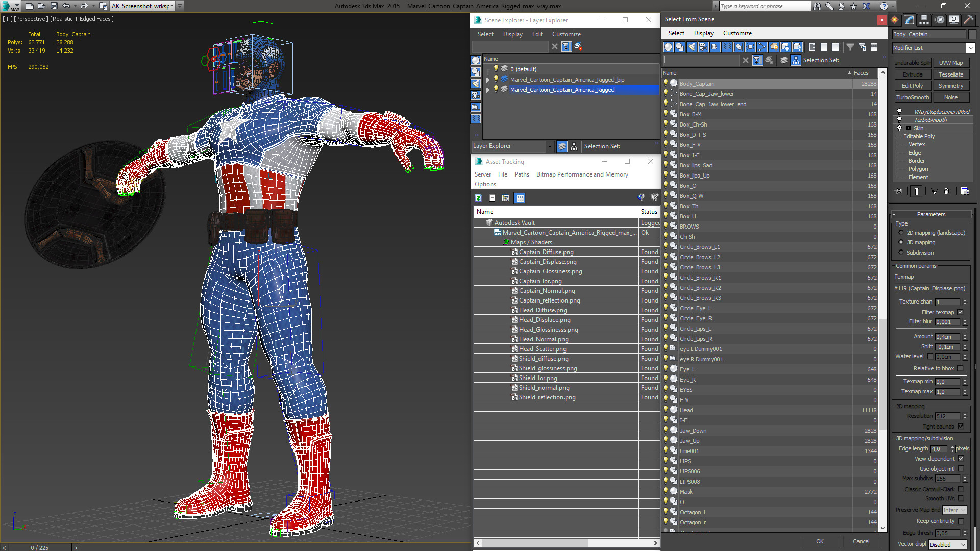Enable Water level checkbox
This screenshot has width=980, height=551.
point(930,357)
